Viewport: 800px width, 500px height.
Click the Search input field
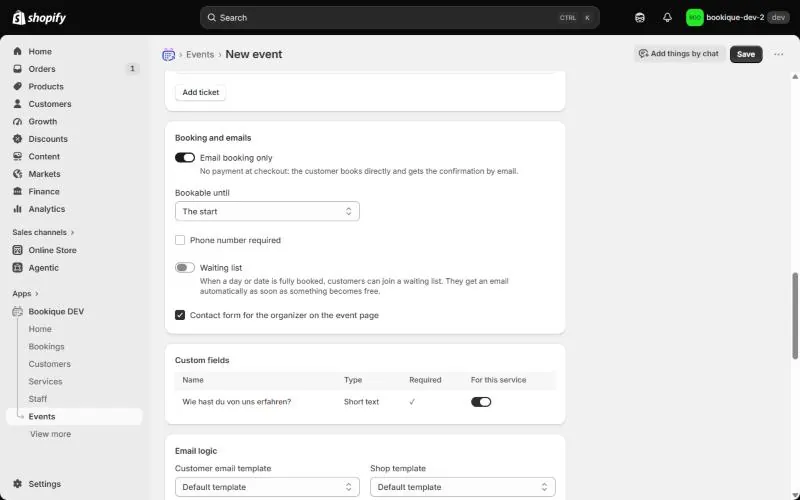coord(399,17)
